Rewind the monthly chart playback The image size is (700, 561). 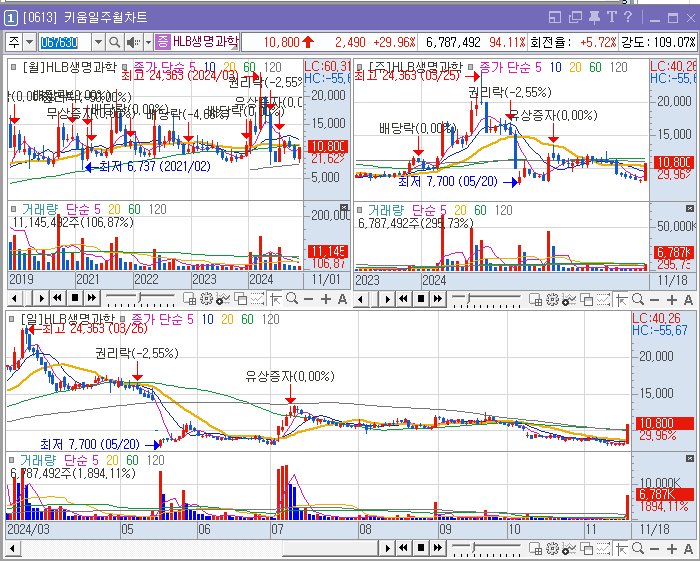[x=57, y=298]
